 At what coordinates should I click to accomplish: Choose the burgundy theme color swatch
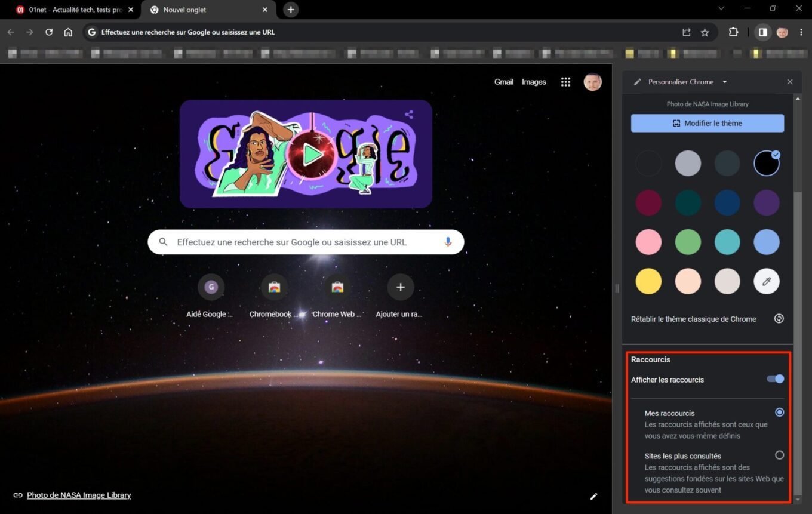pyautogui.click(x=648, y=202)
